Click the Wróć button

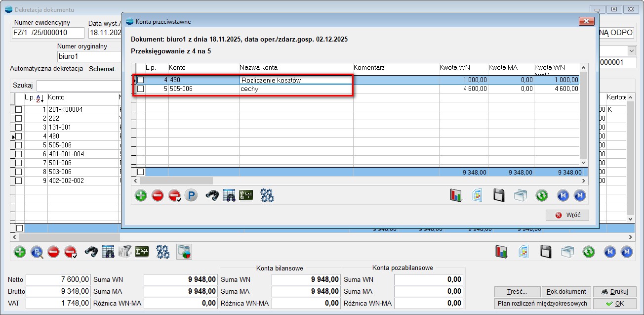(567, 215)
